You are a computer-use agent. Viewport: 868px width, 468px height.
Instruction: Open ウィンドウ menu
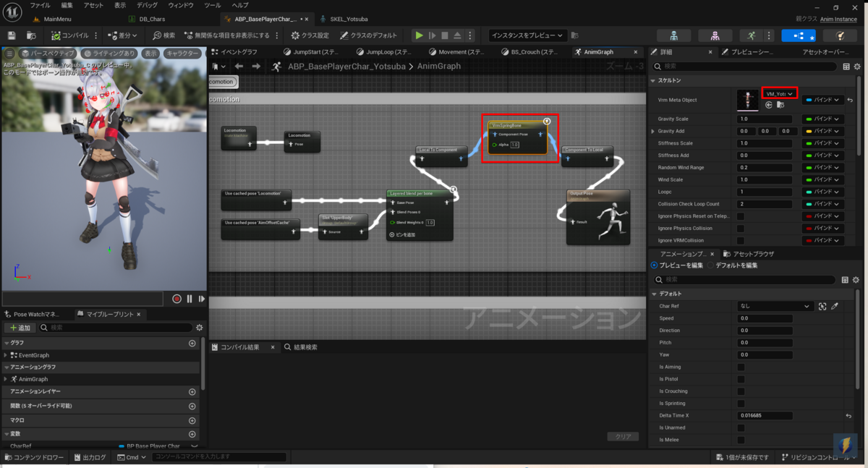point(181,5)
